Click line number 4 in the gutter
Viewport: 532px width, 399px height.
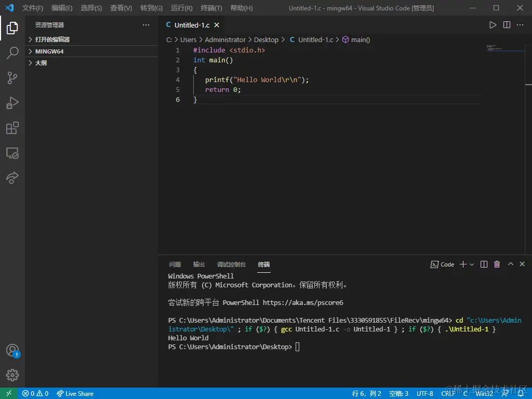tap(178, 79)
